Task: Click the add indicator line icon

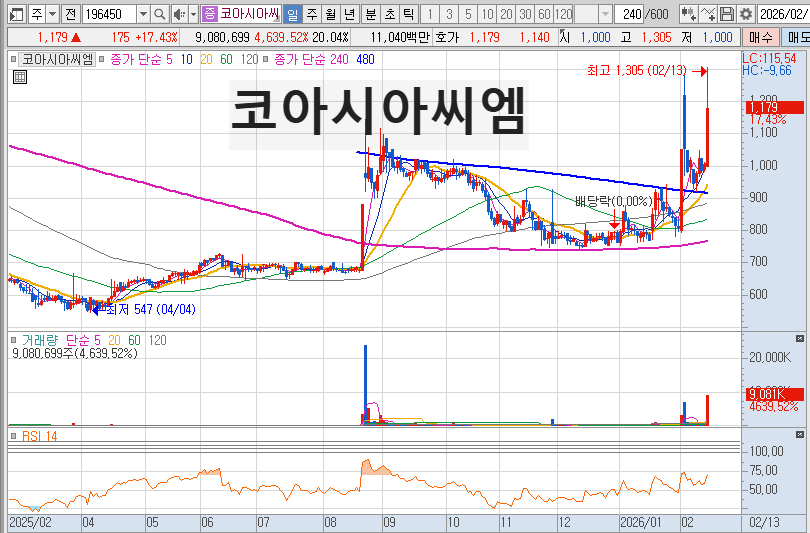Action: [x=708, y=14]
